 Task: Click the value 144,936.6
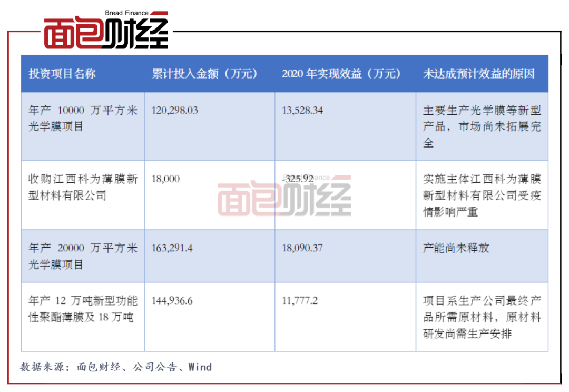[172, 301]
